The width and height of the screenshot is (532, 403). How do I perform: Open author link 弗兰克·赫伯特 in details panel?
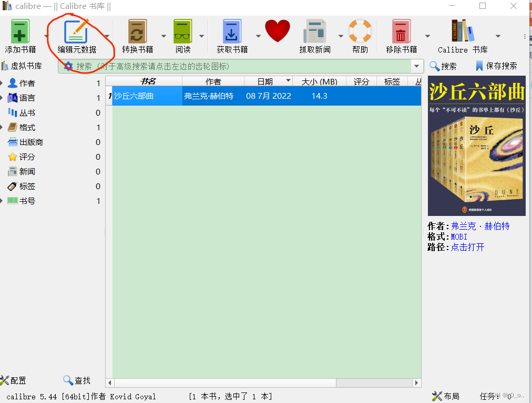click(480, 226)
